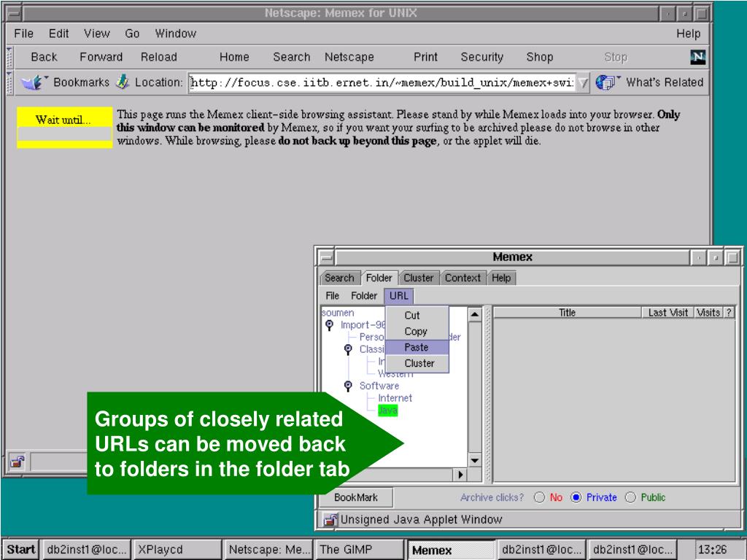The height and width of the screenshot is (560, 747).
Task: Click the Stop toolbar button
Action: [616, 57]
